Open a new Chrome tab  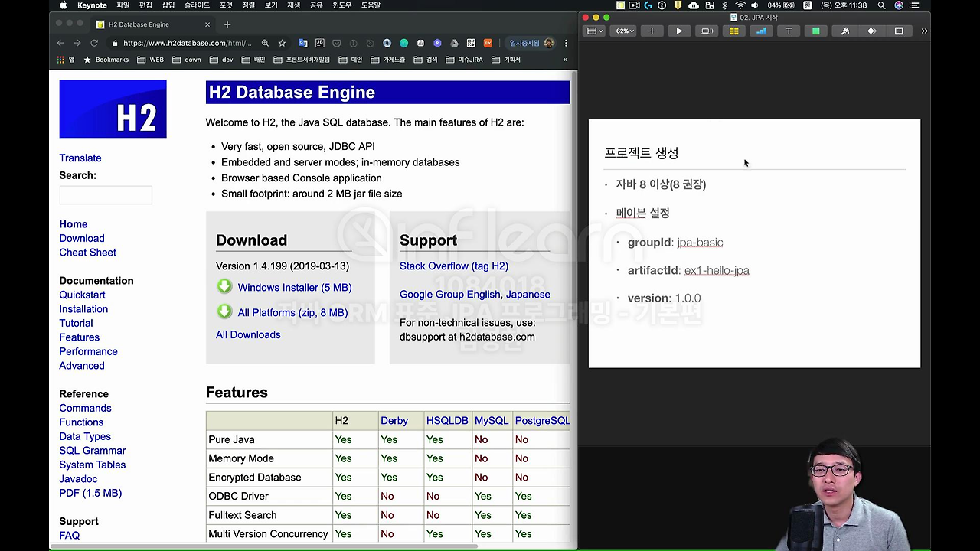tap(227, 24)
